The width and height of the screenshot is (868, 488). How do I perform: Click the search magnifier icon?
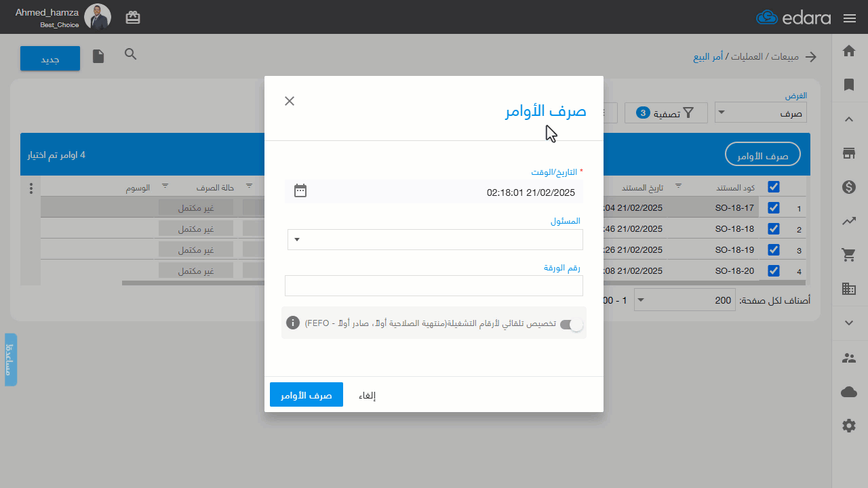131,54
